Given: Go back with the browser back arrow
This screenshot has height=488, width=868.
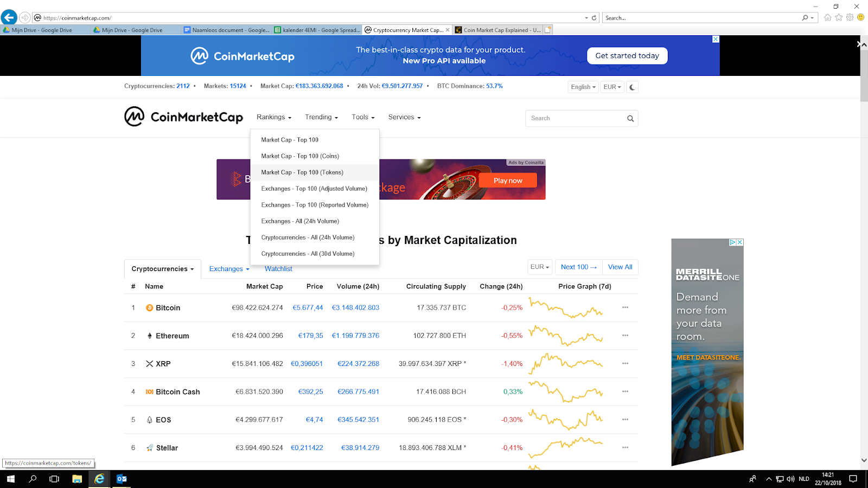Looking at the screenshot, I should [x=9, y=17].
